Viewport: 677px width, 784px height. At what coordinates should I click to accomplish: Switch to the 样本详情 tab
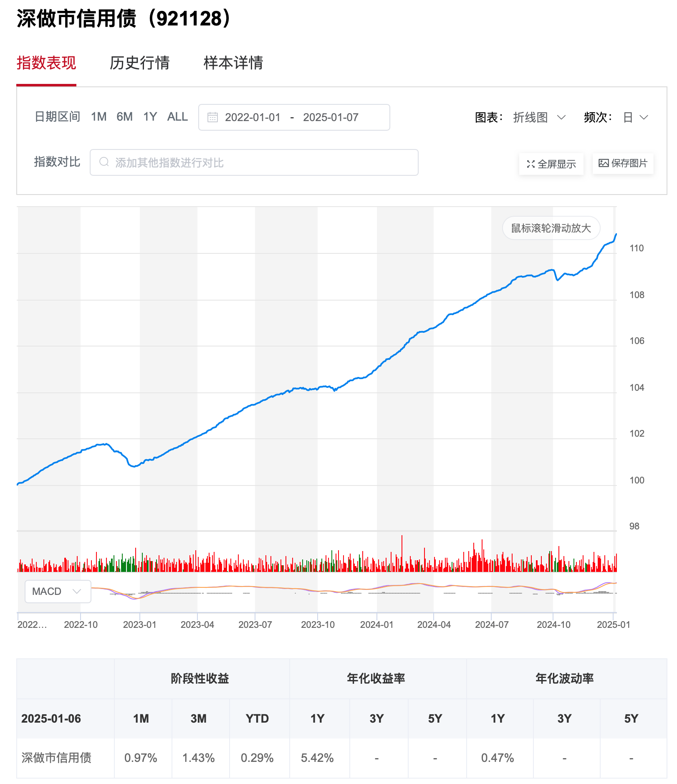tap(232, 63)
